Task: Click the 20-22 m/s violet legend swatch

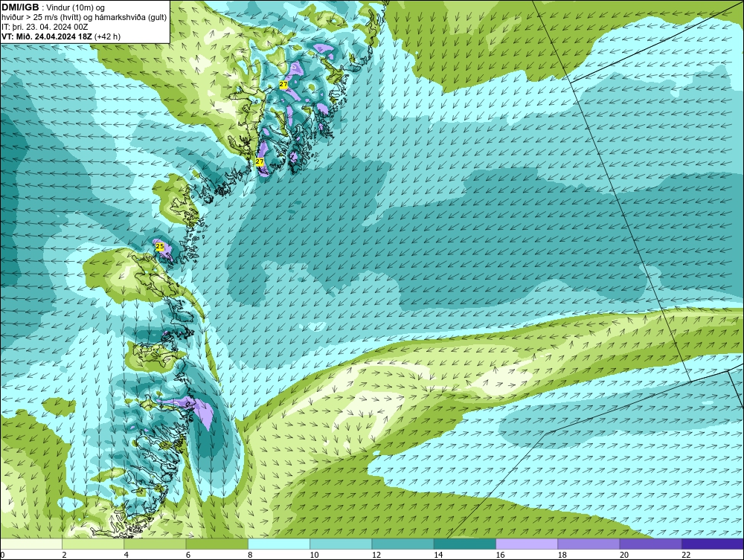Action: coord(650,544)
